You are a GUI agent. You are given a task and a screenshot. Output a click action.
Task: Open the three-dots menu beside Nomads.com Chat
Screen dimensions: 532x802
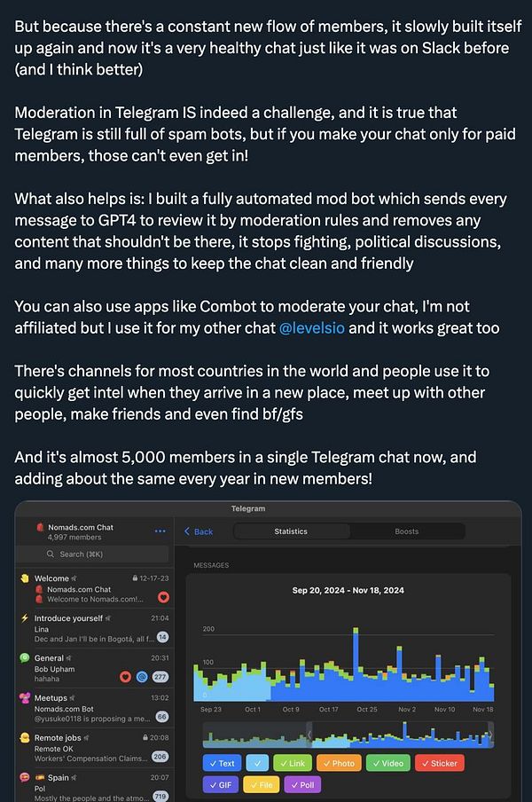click(160, 531)
